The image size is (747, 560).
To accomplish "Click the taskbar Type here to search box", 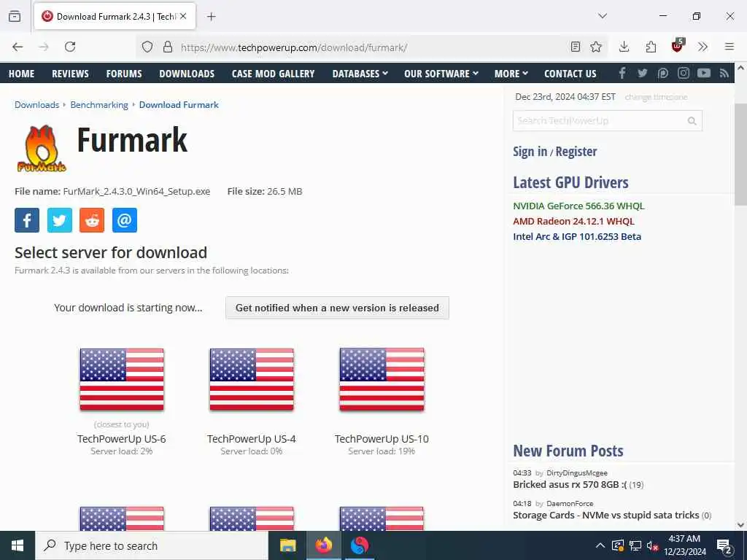I will [152, 545].
